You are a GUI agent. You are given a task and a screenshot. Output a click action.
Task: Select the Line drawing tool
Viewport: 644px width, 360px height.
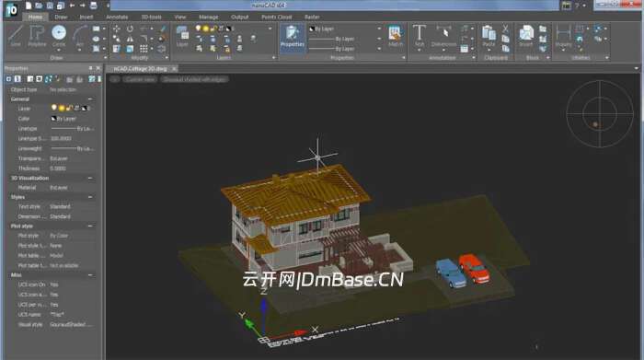pyautogui.click(x=16, y=36)
